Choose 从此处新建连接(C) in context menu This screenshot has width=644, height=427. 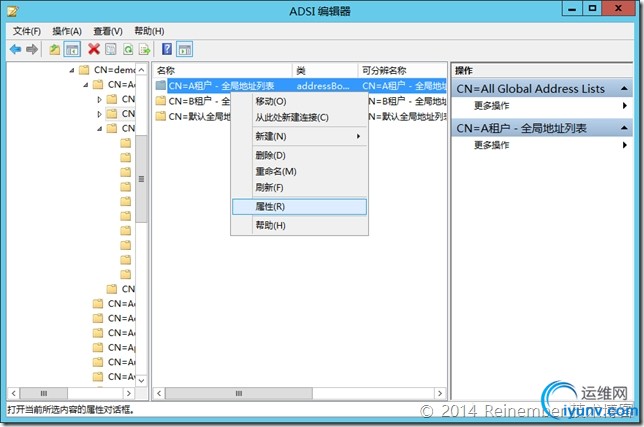[x=299, y=117]
